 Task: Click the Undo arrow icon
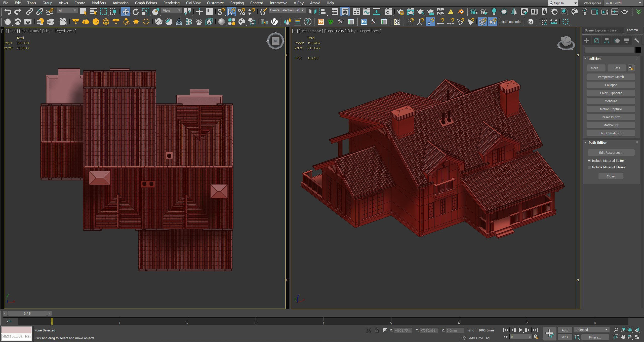click(8, 12)
